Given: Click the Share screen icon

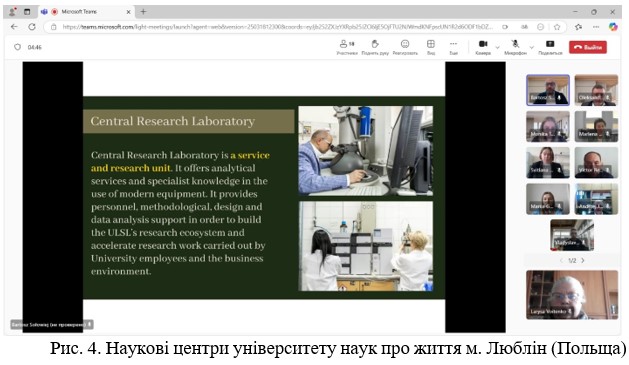Looking at the screenshot, I should (550, 44).
